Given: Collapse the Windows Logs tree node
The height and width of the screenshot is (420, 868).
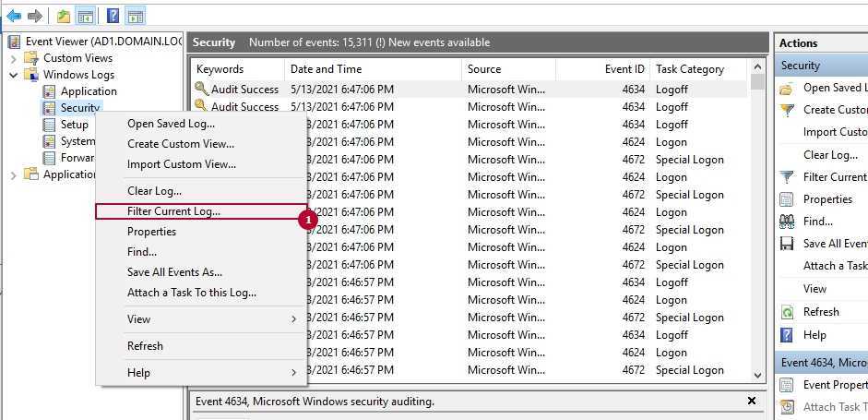Looking at the screenshot, I should coord(14,75).
